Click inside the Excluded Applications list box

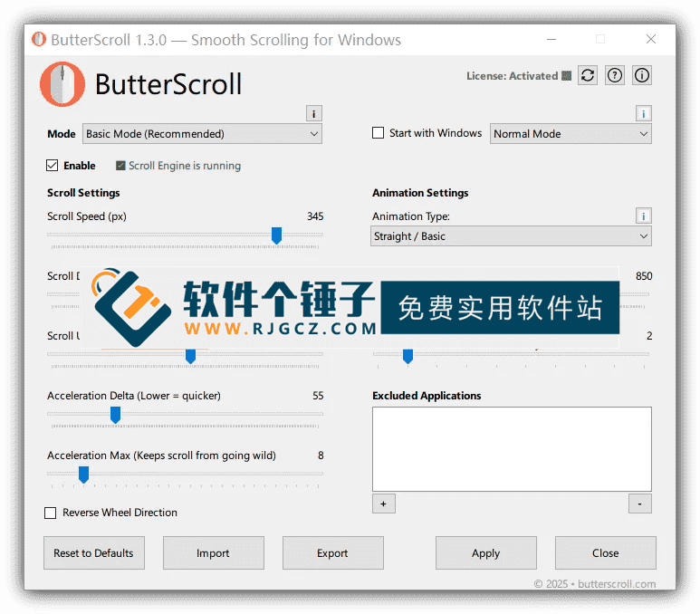click(512, 449)
